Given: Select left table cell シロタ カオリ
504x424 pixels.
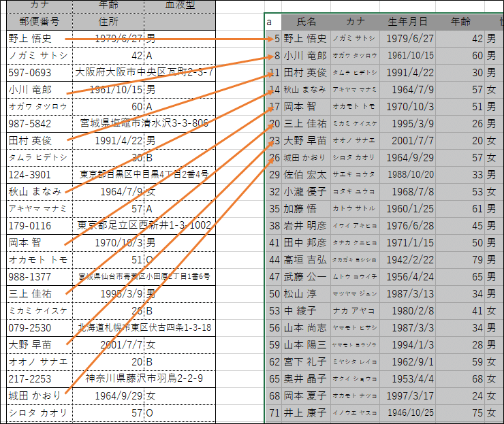Looking at the screenshot, I should coord(40,413).
